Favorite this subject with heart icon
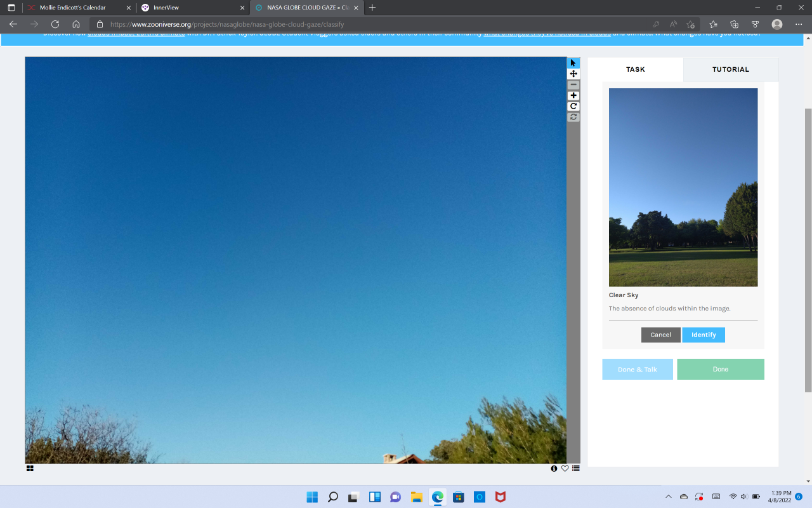Viewport: 812px width, 508px height. click(565, 469)
